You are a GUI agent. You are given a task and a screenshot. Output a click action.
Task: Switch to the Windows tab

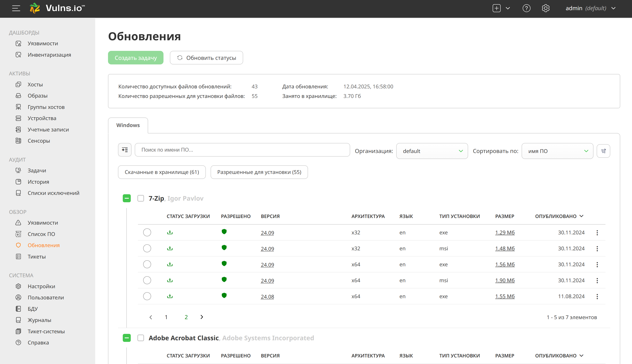(x=128, y=125)
